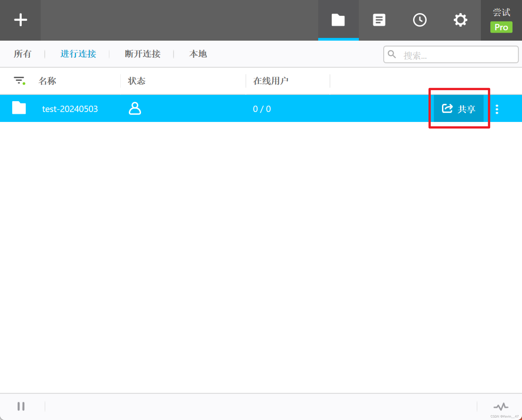Select the test-20240503 folder row
Image resolution: width=522 pixels, height=420 pixels.
click(70, 109)
